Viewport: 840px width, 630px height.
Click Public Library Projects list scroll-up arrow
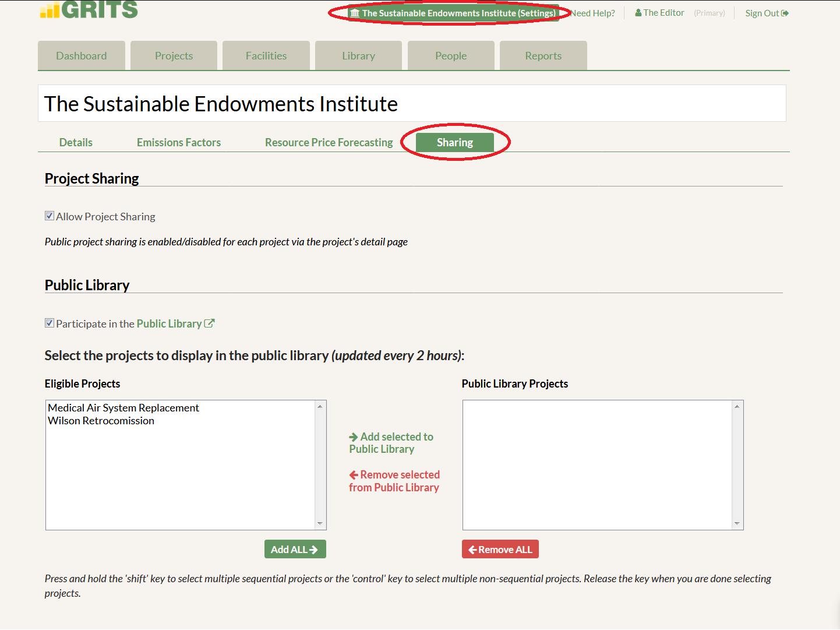737,406
